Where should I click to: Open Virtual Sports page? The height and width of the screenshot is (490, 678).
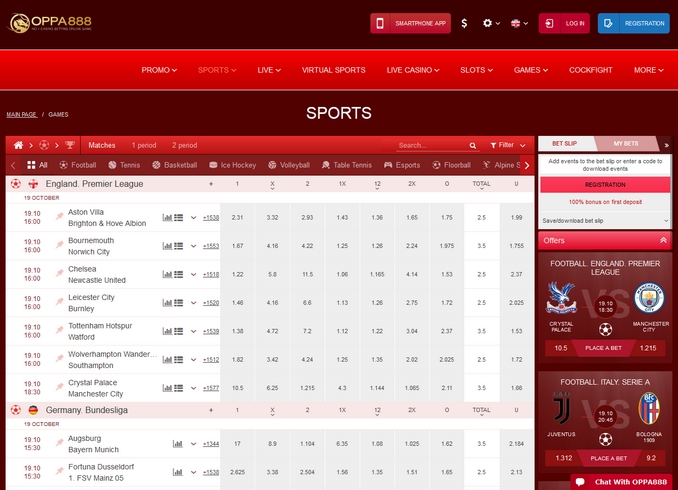(x=333, y=70)
